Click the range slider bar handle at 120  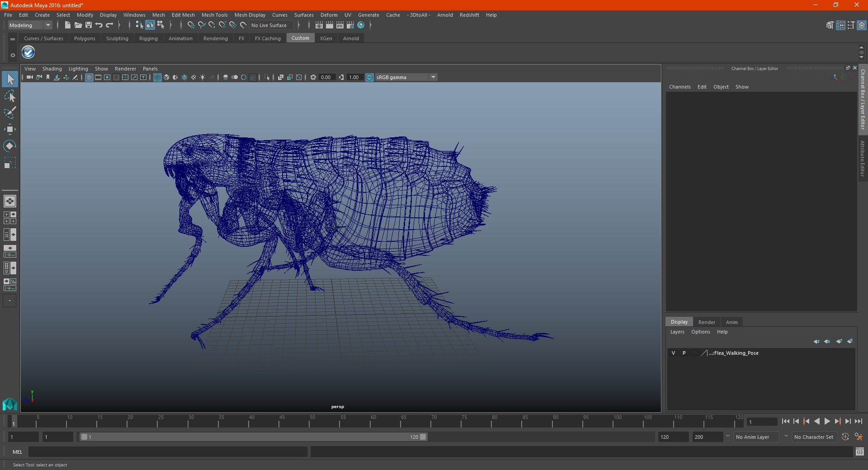[x=423, y=437]
